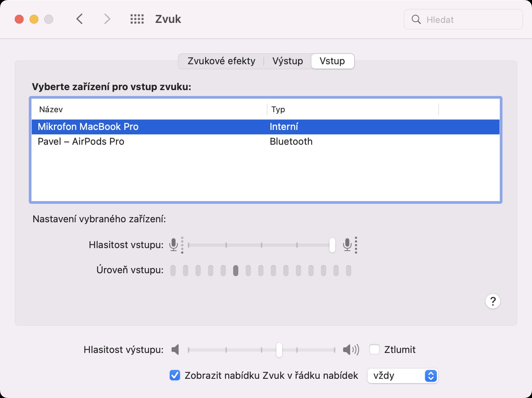Screen dimensions: 532x398
Task: Switch to the Zvukové efekty tab
Action: tap(221, 61)
